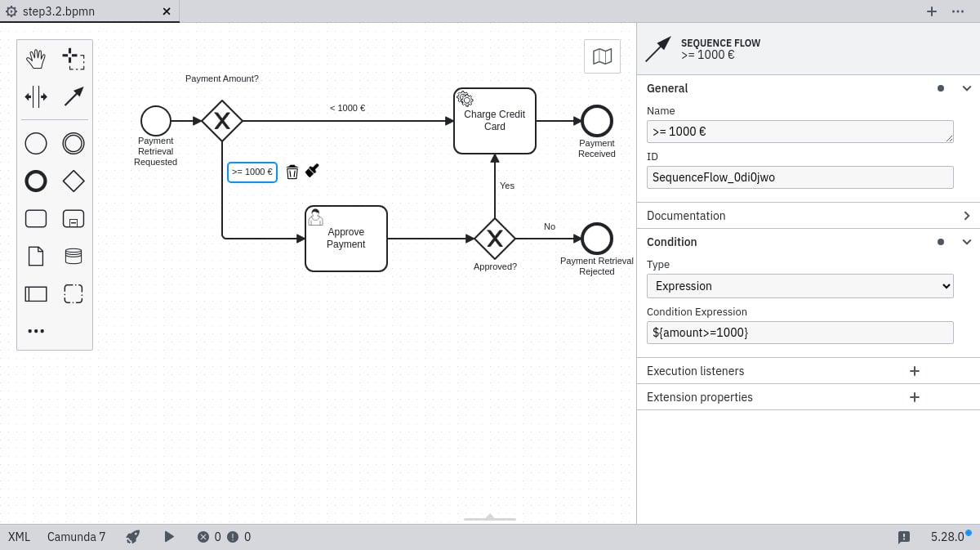Open the errors count indicator
This screenshot has height=550, width=980.
[209, 537]
